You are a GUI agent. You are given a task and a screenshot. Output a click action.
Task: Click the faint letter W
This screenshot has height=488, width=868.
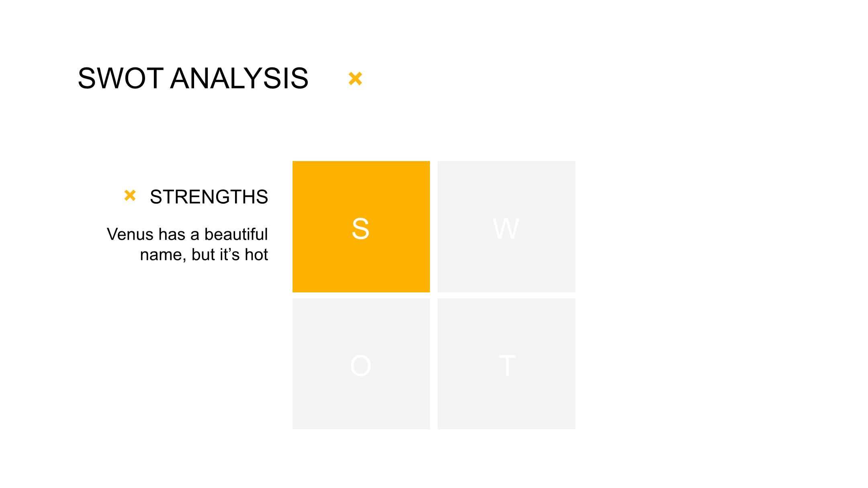click(506, 229)
